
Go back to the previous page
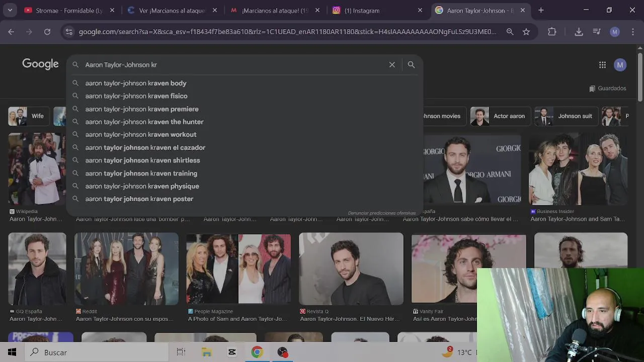click(11, 32)
